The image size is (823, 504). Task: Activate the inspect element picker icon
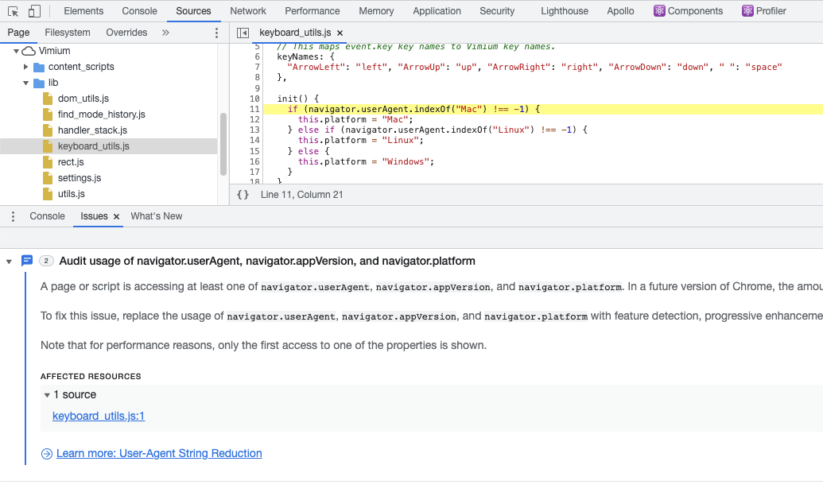[x=14, y=11]
